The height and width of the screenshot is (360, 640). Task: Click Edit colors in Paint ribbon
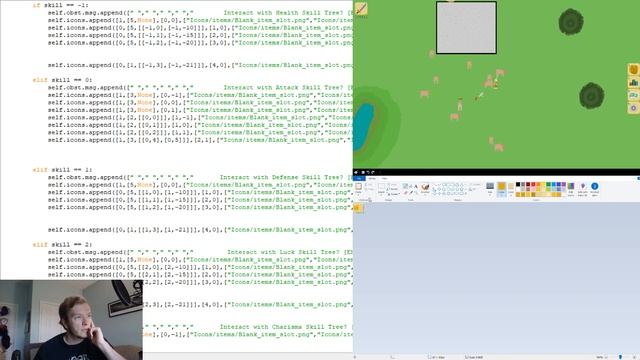[x=571, y=189]
